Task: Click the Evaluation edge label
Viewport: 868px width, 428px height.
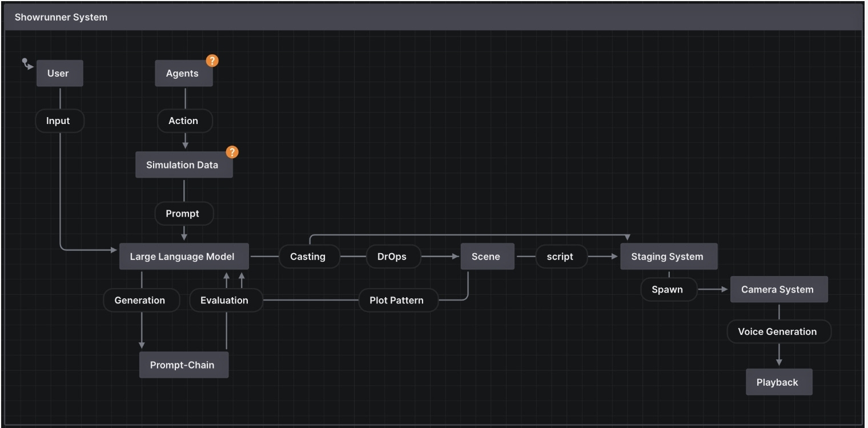Action: point(226,300)
